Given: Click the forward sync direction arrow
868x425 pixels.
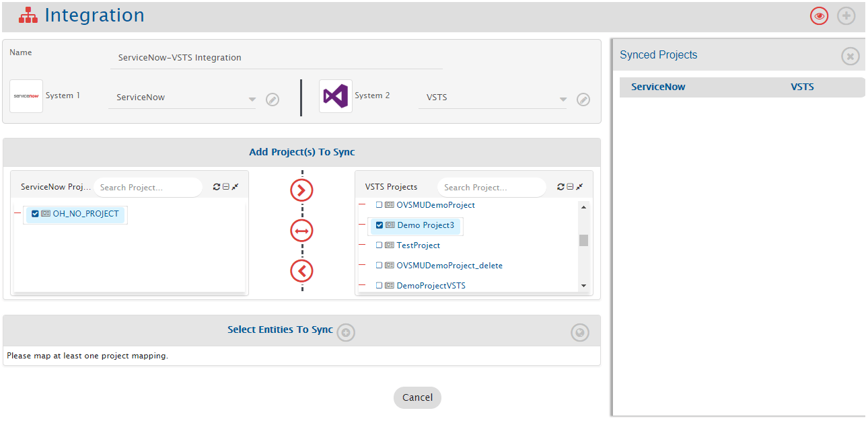Looking at the screenshot, I should (x=301, y=191).
